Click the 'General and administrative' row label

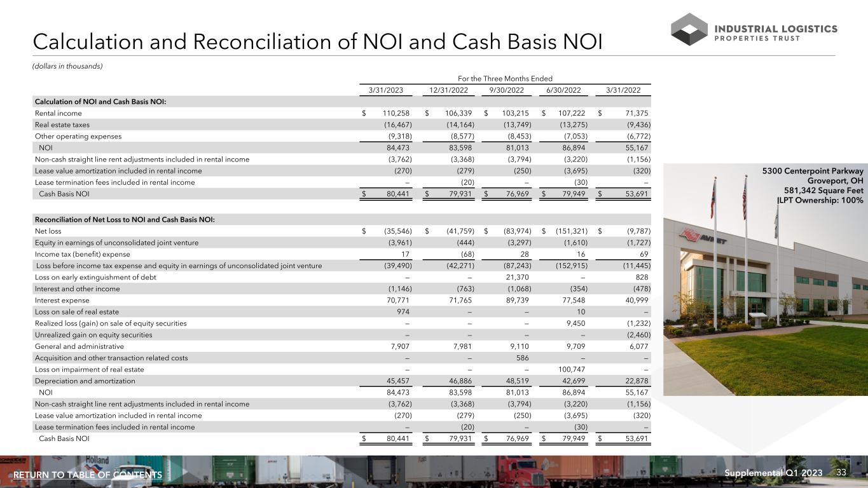79,346
